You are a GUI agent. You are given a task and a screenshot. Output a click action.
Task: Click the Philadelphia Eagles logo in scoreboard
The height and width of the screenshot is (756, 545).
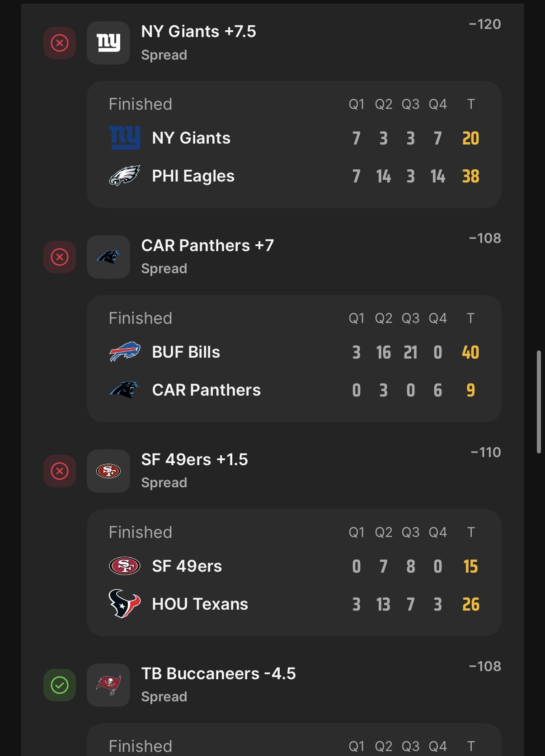[x=125, y=176]
